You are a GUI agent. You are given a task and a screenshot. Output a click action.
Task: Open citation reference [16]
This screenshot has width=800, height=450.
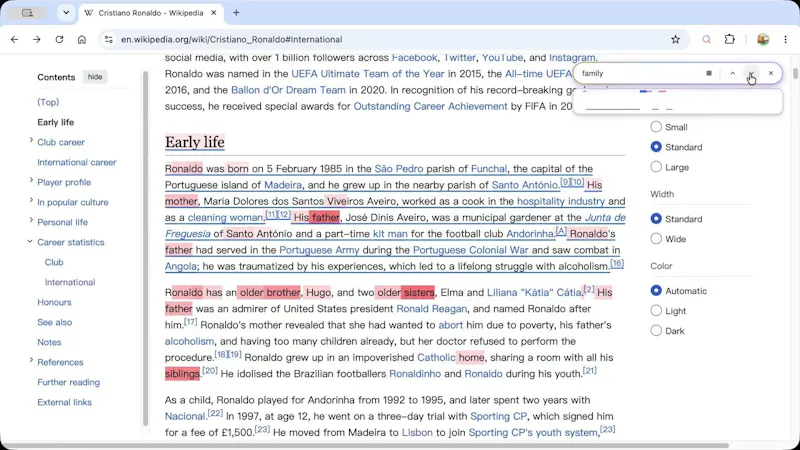(x=617, y=263)
